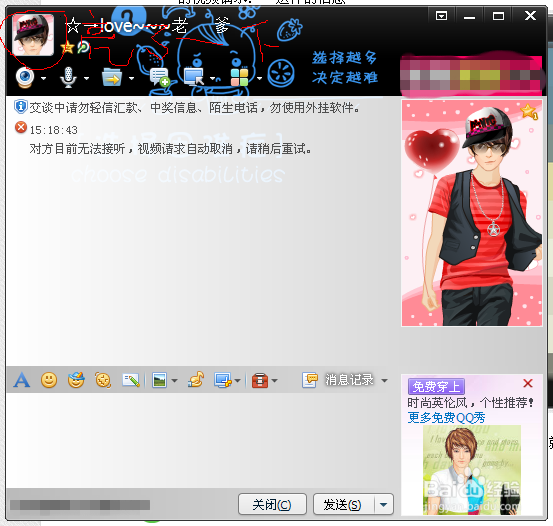This screenshot has width=553, height=526.
Task: Send a picture using image icon
Action: [159, 380]
